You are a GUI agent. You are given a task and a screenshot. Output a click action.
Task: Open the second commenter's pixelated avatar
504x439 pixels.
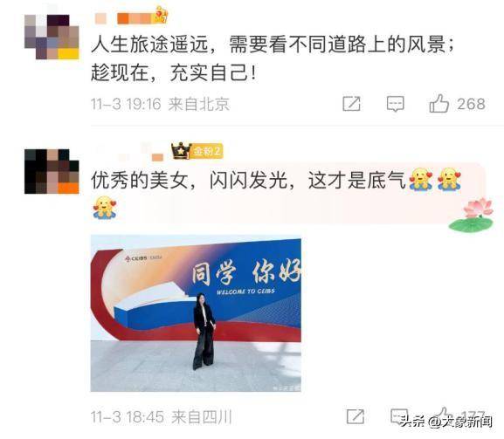click(52, 171)
